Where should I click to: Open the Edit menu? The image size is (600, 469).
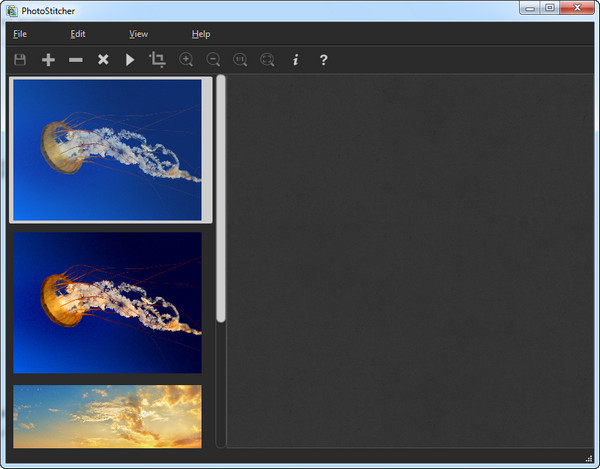coord(78,34)
